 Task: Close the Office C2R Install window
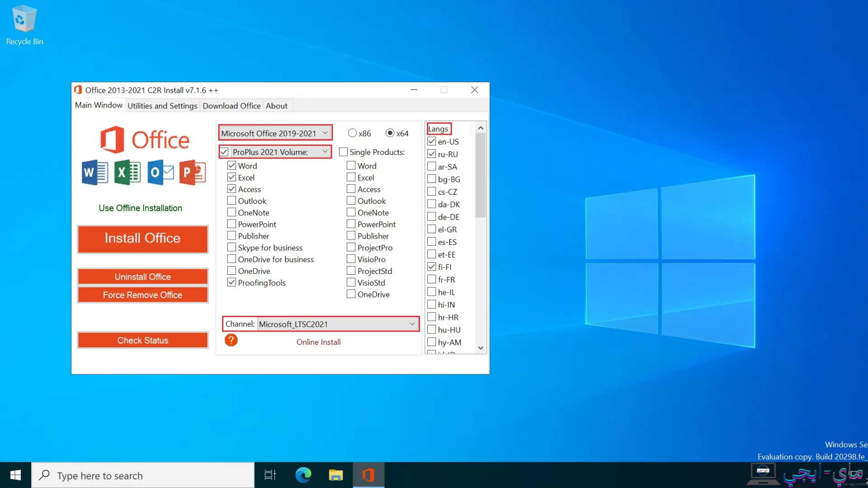[x=475, y=90]
